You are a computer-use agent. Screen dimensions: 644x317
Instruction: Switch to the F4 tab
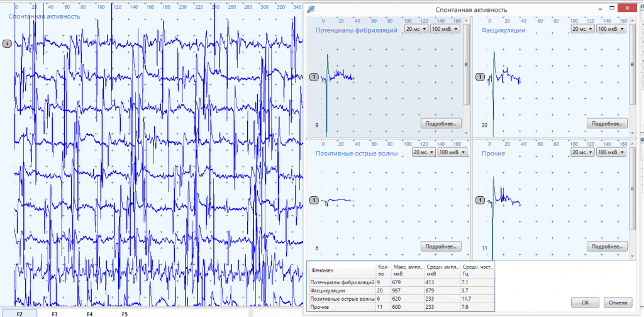click(x=90, y=314)
